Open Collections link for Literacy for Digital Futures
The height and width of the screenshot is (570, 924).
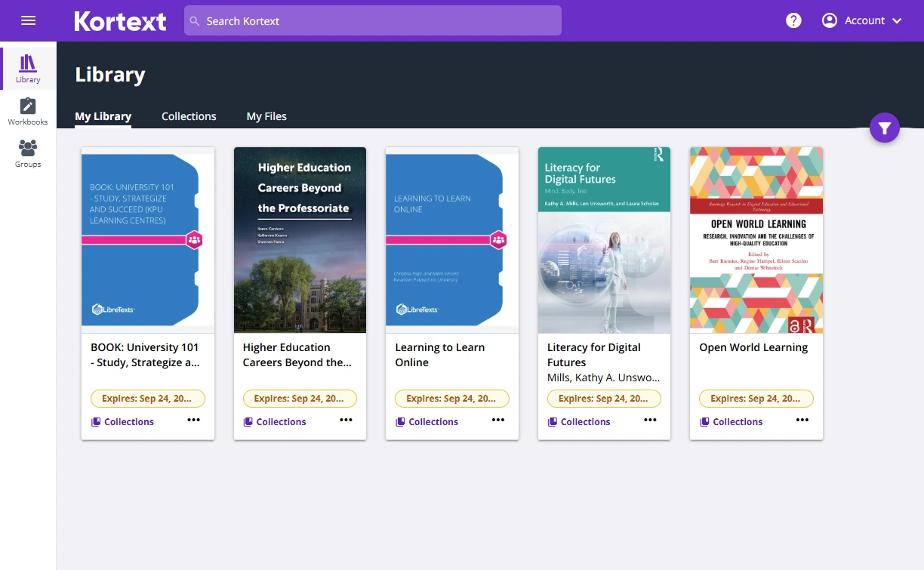coord(579,422)
